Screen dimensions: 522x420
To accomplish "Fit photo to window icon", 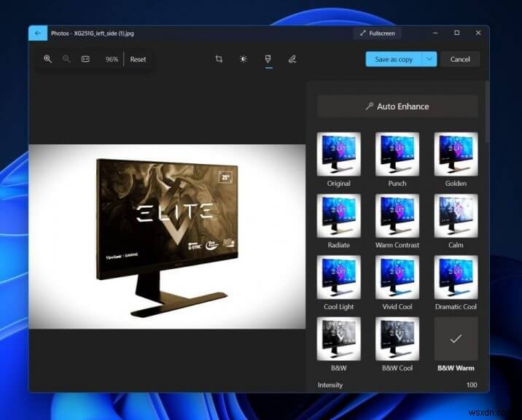I will pos(85,59).
